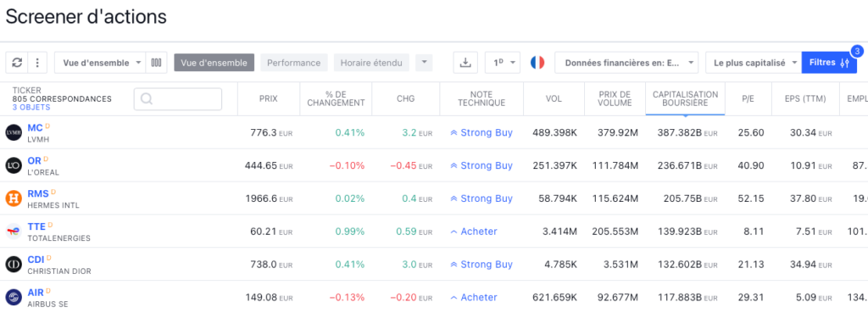
Task: Click the 805 CORRESPONDANCES text
Action: [62, 98]
